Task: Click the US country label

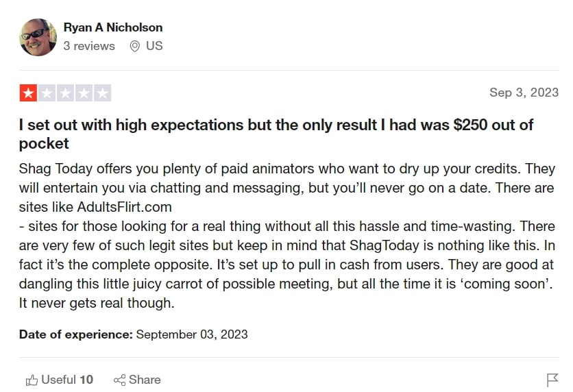Action: [154, 47]
